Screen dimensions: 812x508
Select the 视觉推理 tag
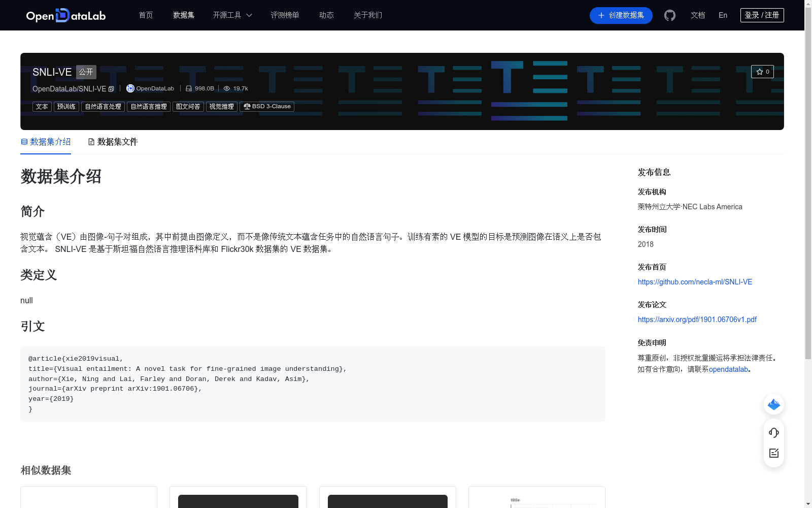pyautogui.click(x=222, y=107)
